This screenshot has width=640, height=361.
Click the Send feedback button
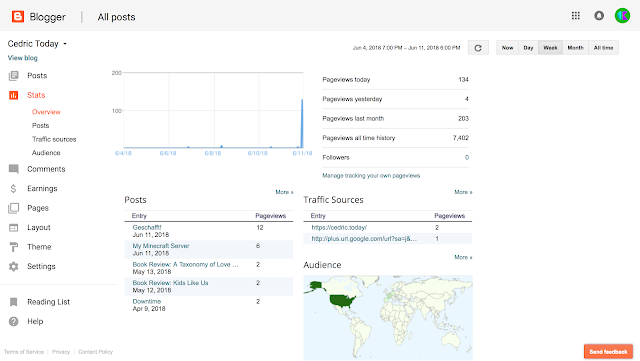608,352
